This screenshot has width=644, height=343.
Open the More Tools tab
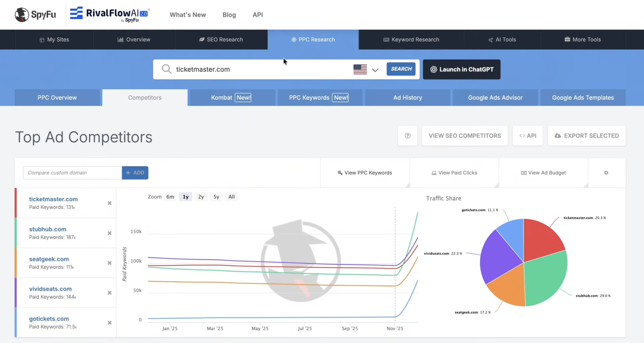[583, 40]
